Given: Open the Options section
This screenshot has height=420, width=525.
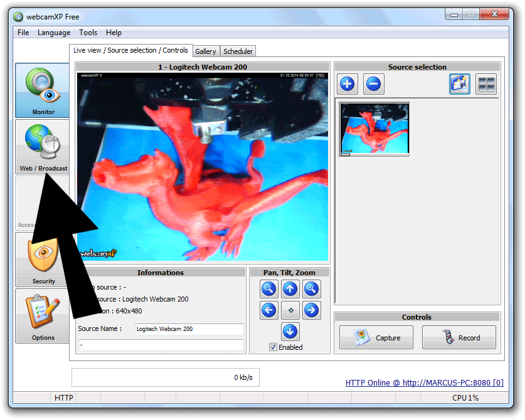Looking at the screenshot, I should pyautogui.click(x=43, y=316).
